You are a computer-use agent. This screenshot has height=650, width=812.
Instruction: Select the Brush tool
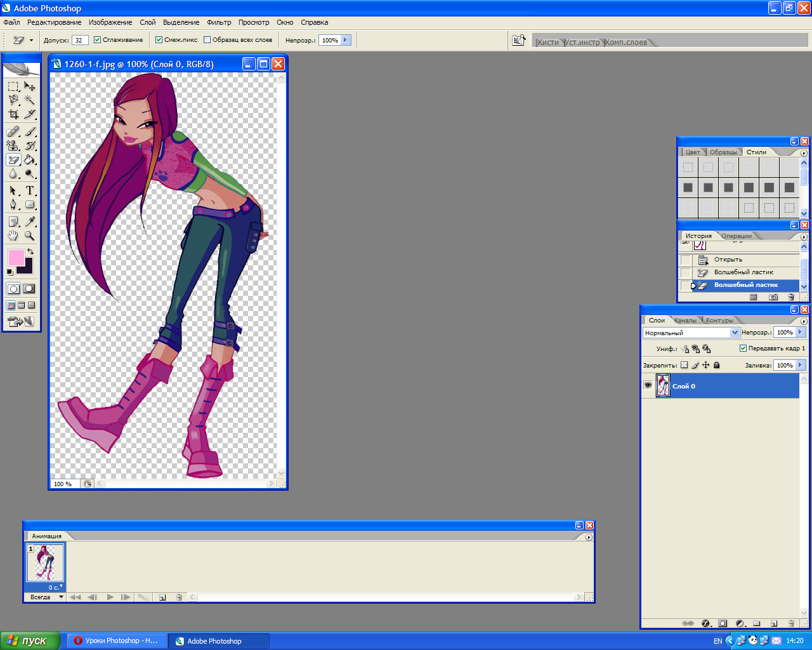point(30,131)
